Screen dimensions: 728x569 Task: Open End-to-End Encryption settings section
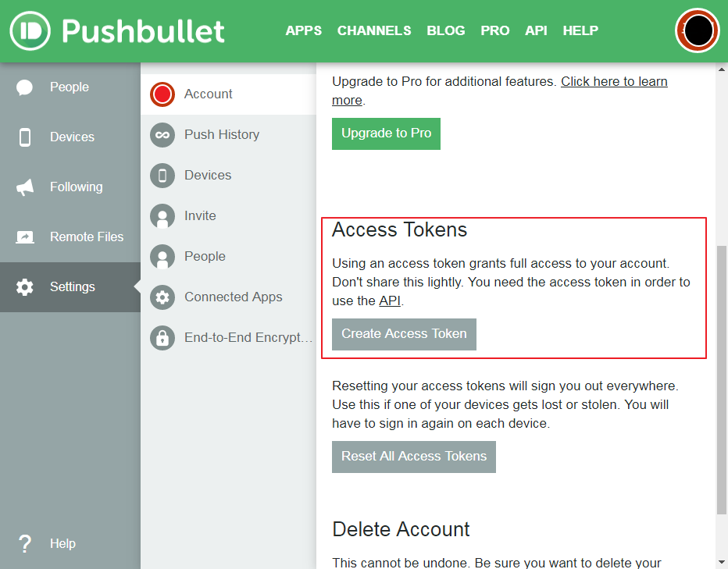pyautogui.click(x=228, y=337)
